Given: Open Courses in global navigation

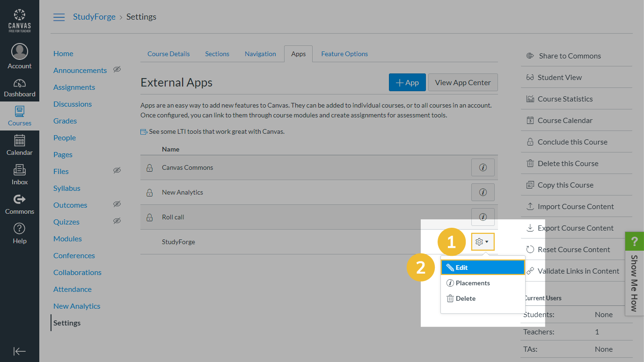Looking at the screenshot, I should coord(20,116).
